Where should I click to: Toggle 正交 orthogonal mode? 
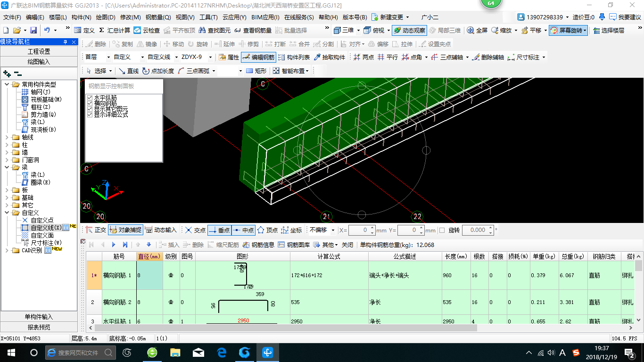(x=96, y=230)
